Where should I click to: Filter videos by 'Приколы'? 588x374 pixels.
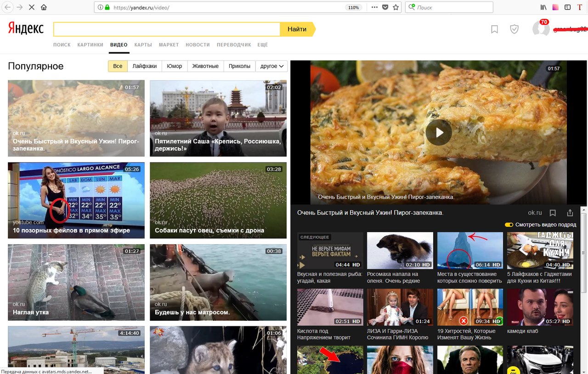[x=239, y=66]
